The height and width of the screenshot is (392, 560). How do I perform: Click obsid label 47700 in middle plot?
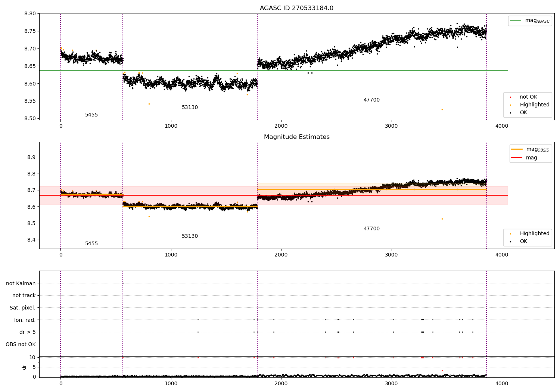(371, 229)
